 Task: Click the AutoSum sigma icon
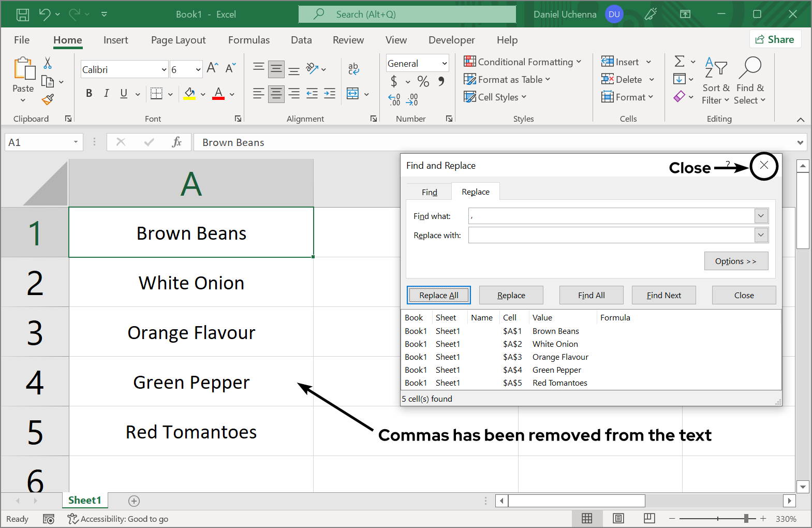pyautogui.click(x=680, y=62)
